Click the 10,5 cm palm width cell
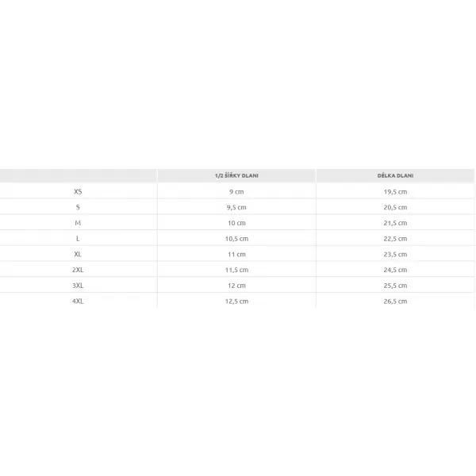The height and width of the screenshot is (476, 476). (236, 239)
